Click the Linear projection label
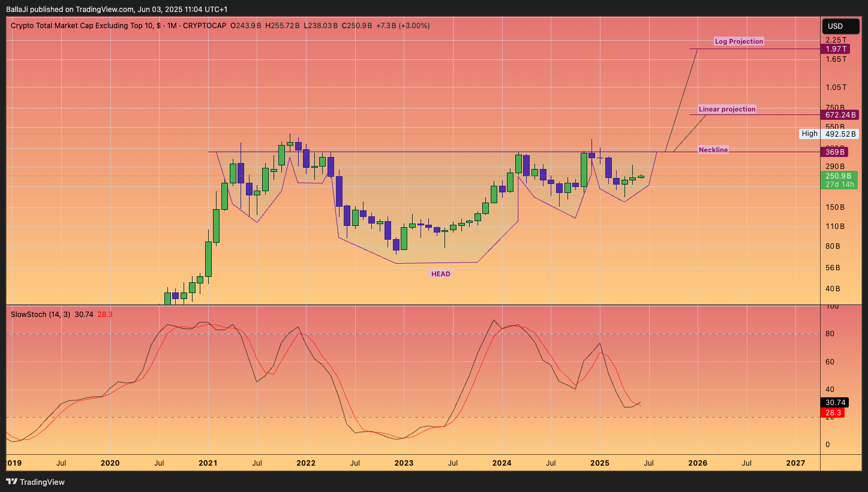The image size is (868, 492). point(727,109)
